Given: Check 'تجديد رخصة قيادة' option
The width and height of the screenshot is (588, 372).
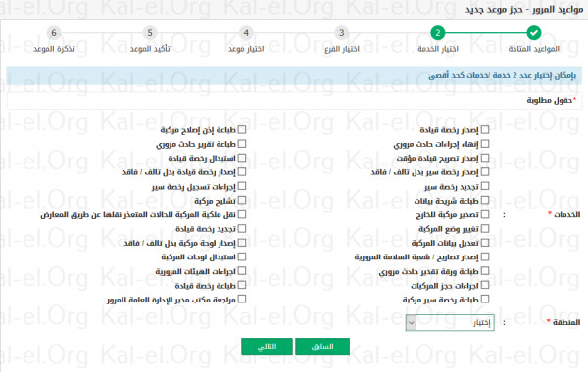Looking at the screenshot, I should 242,228.
